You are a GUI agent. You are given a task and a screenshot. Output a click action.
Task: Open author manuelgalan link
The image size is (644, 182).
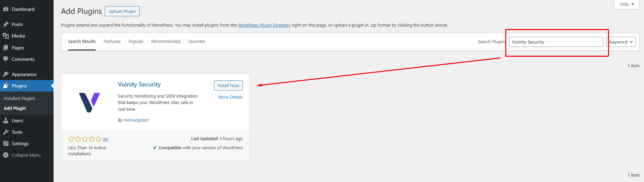pyautogui.click(x=136, y=120)
